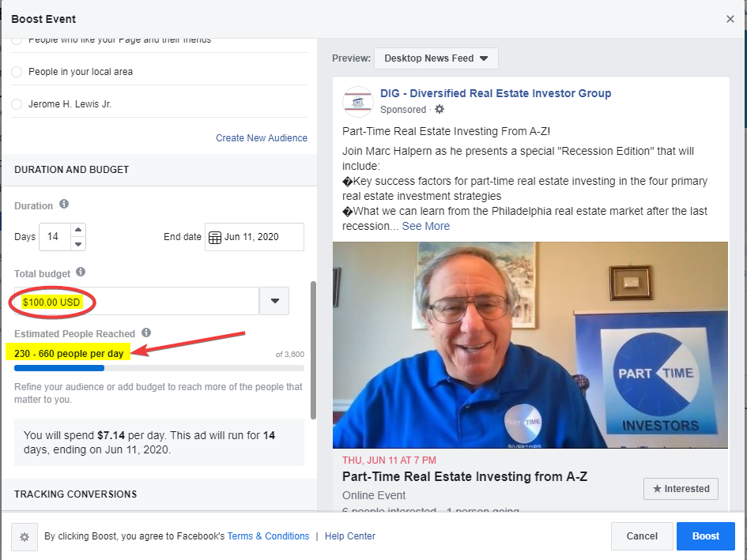Click See More in ad preview text

click(x=426, y=226)
